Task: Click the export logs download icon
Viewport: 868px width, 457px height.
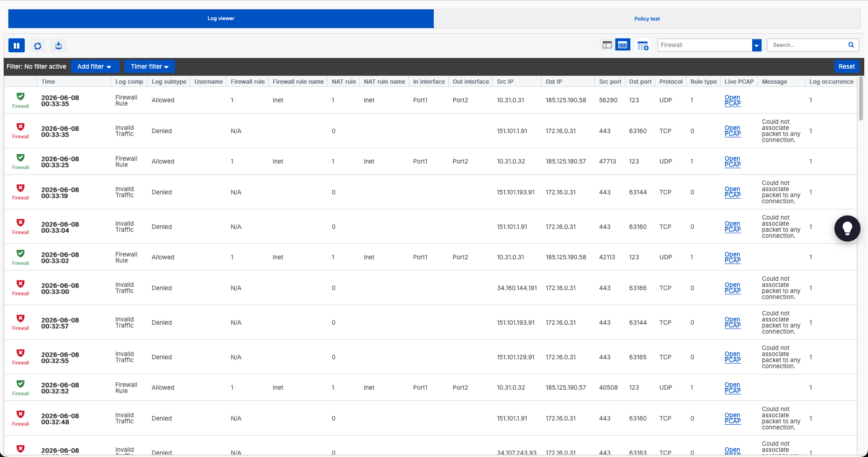Action: pyautogui.click(x=58, y=45)
